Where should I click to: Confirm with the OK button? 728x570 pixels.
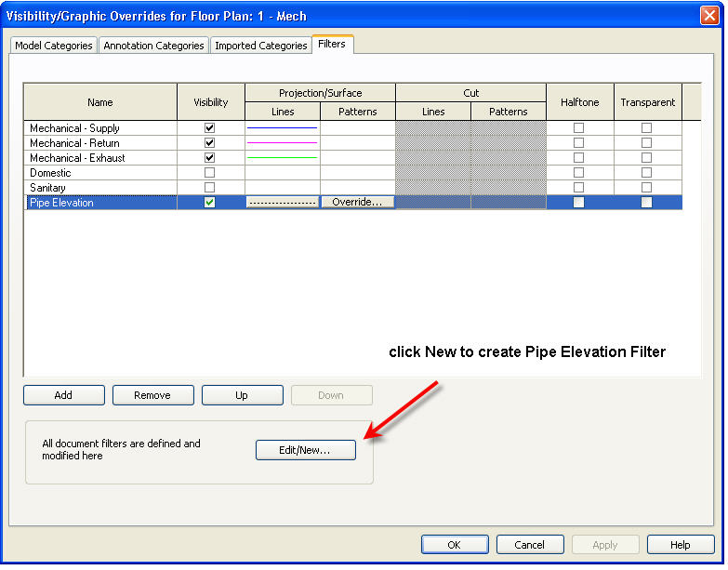pos(455,545)
